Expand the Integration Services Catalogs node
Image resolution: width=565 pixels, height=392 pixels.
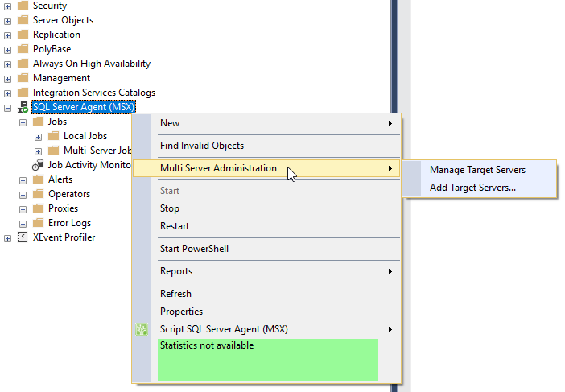point(7,93)
